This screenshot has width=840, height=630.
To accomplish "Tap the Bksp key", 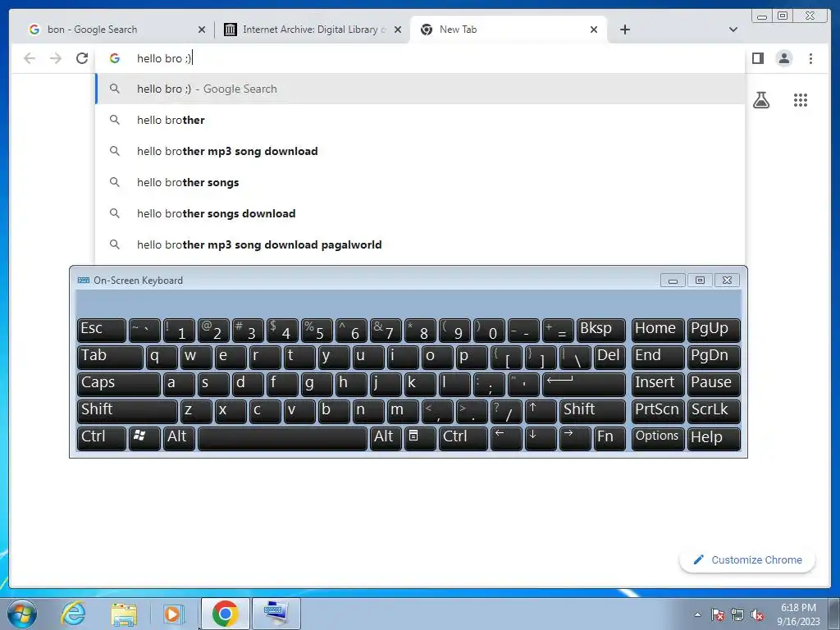I will tap(600, 330).
